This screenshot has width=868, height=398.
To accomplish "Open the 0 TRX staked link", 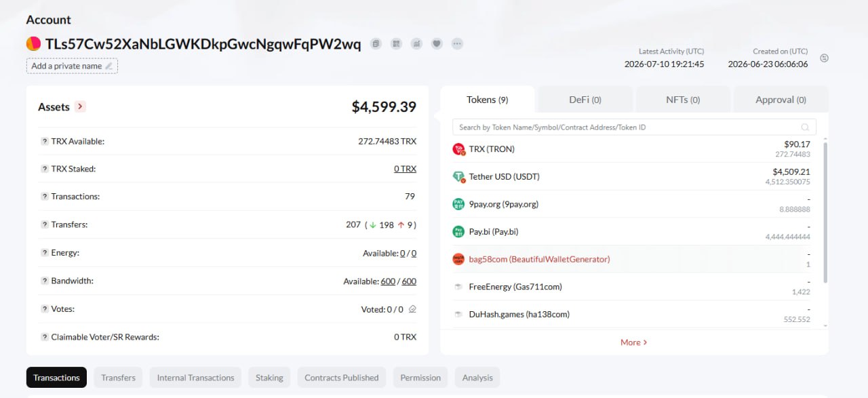I will click(405, 169).
